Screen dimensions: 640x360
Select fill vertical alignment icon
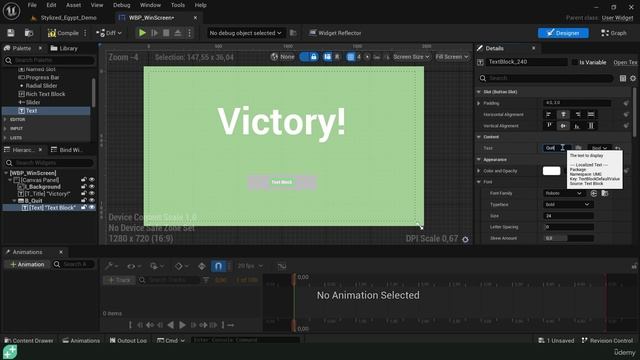[x=591, y=126]
